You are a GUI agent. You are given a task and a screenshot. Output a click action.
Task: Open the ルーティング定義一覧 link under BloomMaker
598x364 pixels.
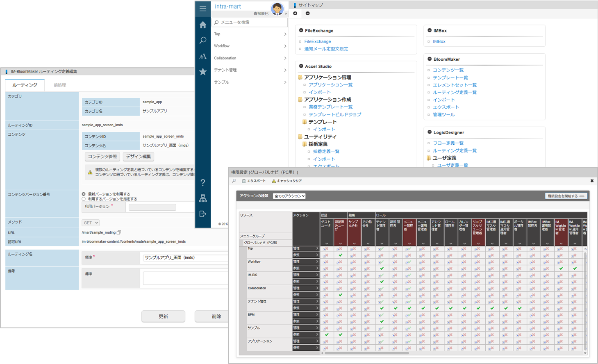(455, 92)
